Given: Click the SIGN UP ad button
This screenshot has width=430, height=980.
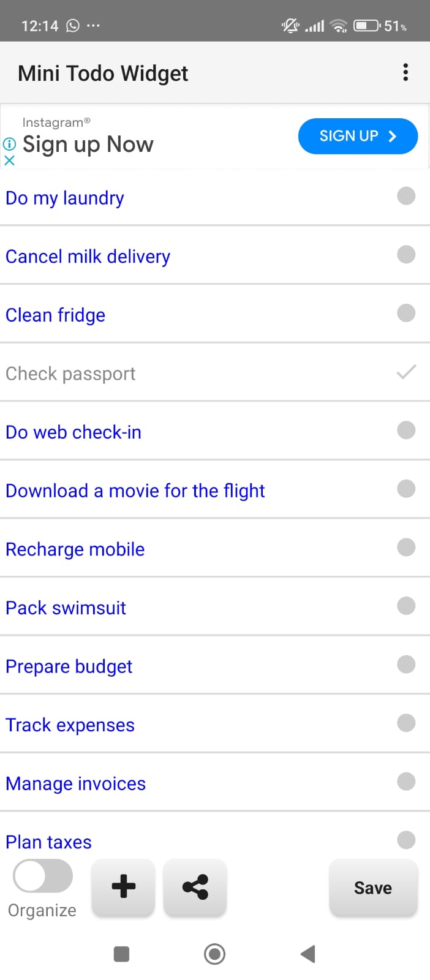Looking at the screenshot, I should [x=358, y=136].
